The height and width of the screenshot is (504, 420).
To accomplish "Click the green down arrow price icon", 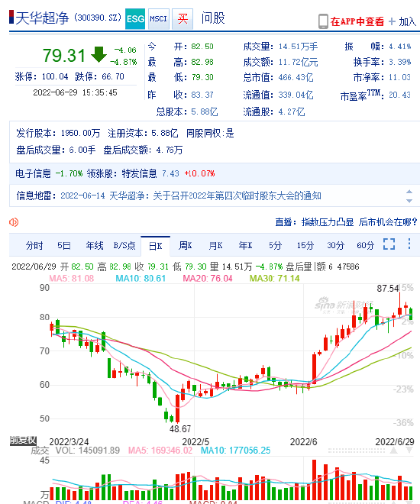I will [99, 55].
